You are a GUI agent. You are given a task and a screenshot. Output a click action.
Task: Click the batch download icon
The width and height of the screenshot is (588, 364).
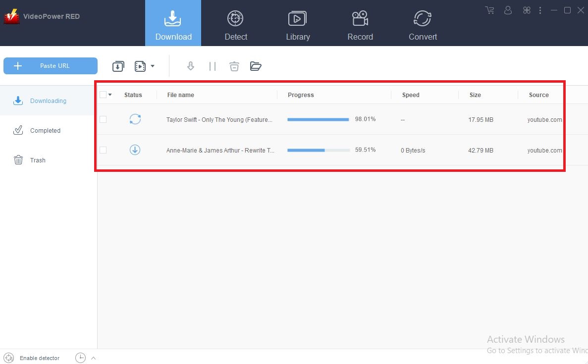[118, 66]
